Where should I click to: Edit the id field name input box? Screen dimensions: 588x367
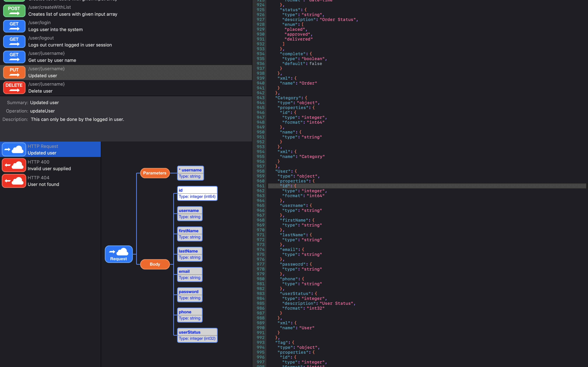tap(197, 190)
